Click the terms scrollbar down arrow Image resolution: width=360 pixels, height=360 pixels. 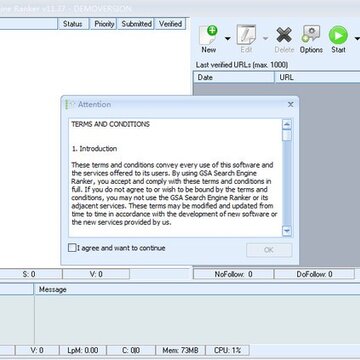pos(287,230)
